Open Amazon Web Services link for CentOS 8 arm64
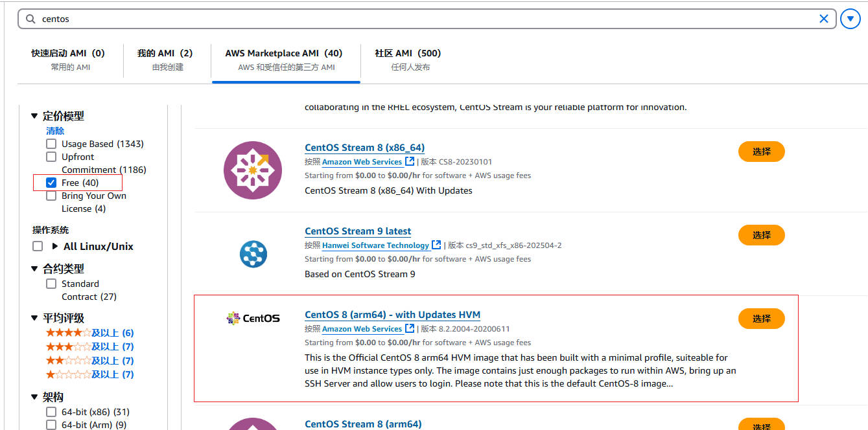The width and height of the screenshot is (868, 430). pyautogui.click(x=362, y=329)
